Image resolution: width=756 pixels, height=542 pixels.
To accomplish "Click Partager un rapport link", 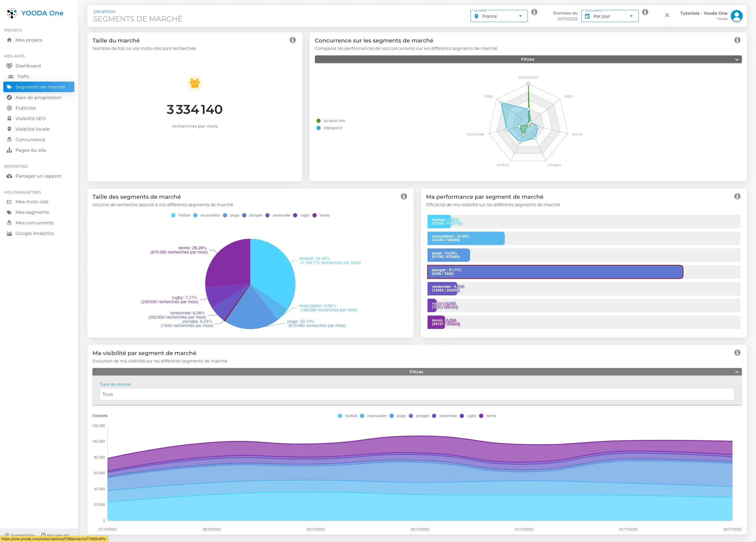I will [38, 176].
